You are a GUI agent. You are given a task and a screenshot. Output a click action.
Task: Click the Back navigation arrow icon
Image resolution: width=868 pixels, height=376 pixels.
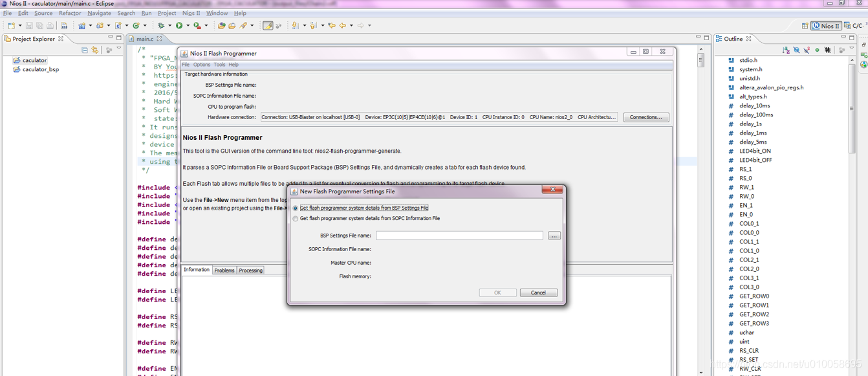click(343, 26)
